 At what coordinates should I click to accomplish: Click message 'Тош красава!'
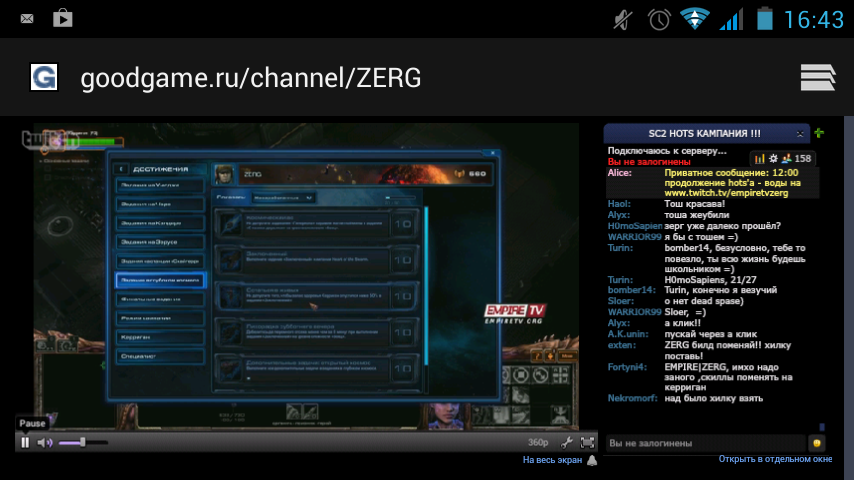pos(694,204)
